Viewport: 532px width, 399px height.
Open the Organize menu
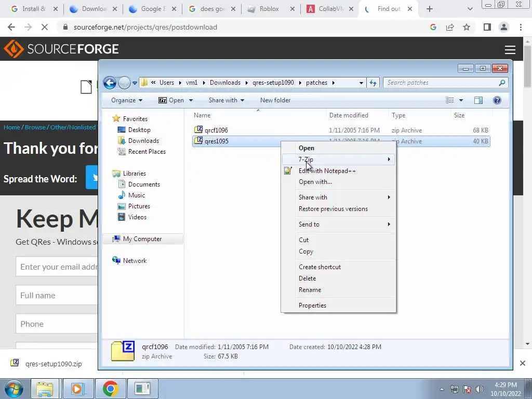point(127,100)
